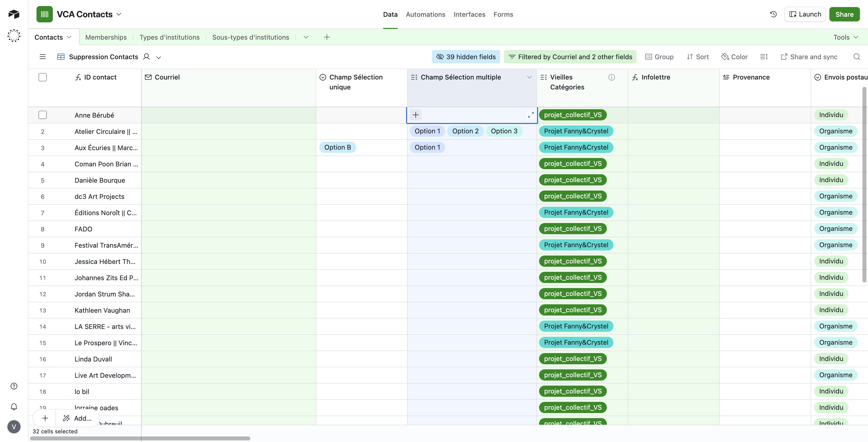Image resolution: width=868 pixels, height=442 pixels.
Task: Open the Memberships table tab
Action: pyautogui.click(x=106, y=37)
